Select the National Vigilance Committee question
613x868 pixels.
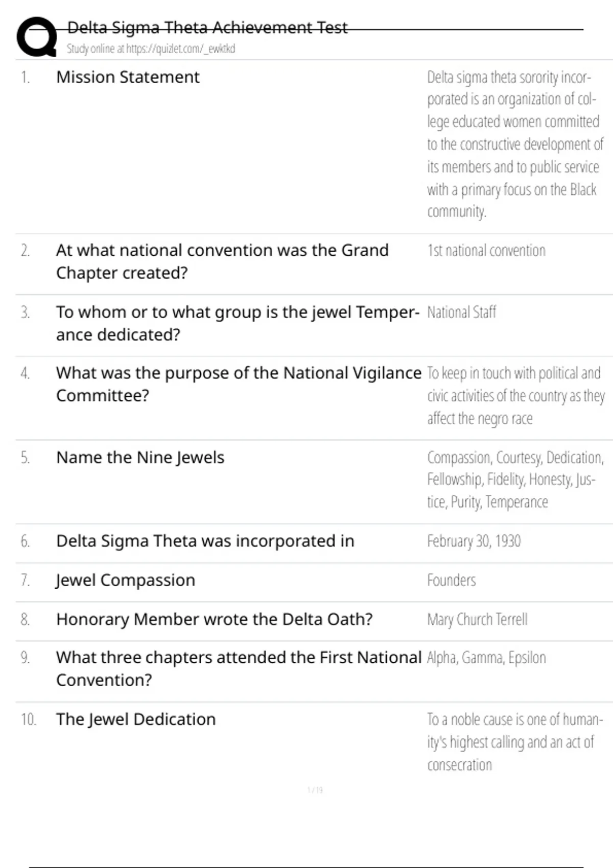coord(239,384)
